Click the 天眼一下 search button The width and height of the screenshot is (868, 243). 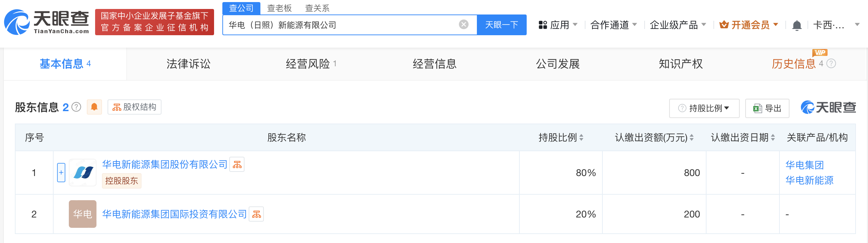tap(501, 25)
